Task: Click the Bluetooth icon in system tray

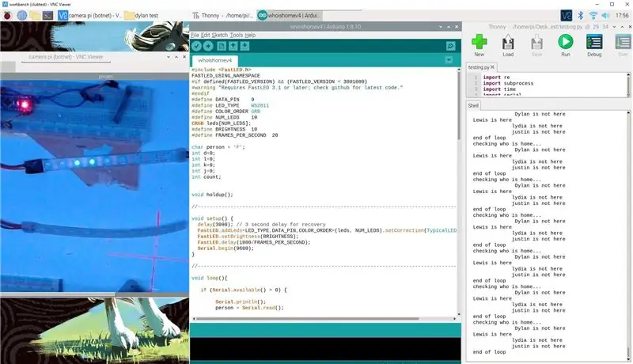Action: [580, 15]
